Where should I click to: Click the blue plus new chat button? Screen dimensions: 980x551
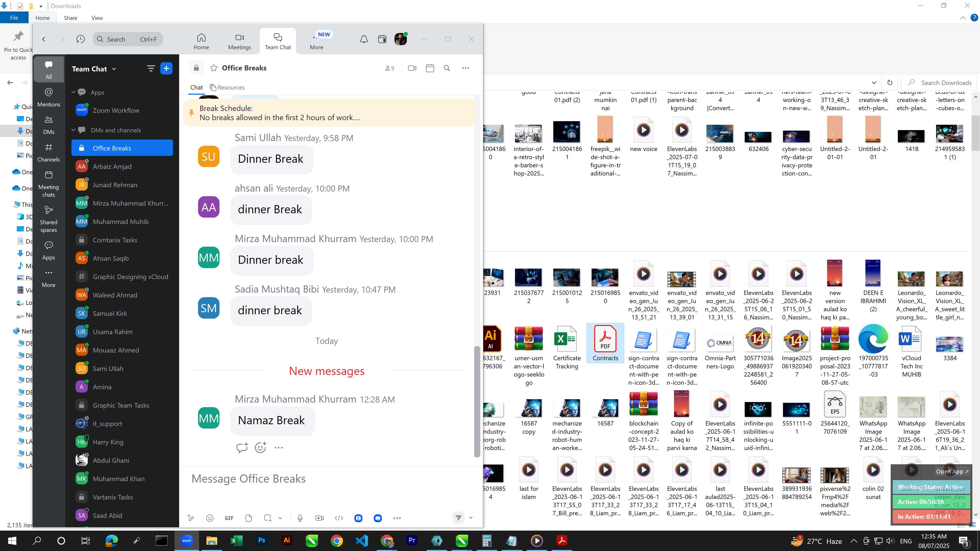point(166,68)
